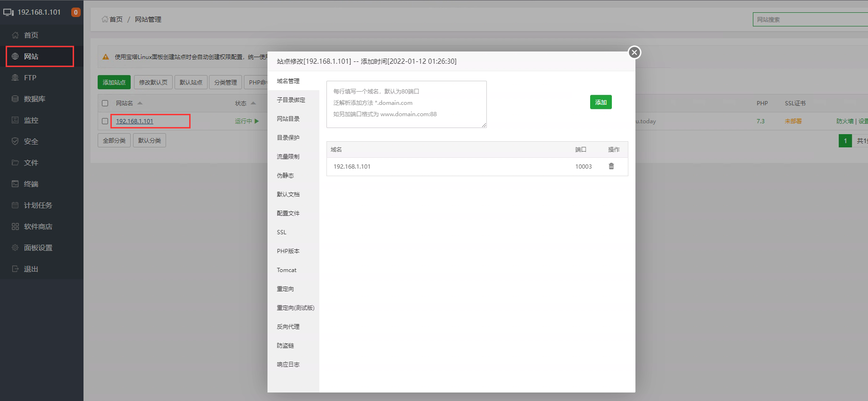Sort by status using the header arrow
868x401 pixels.
click(253, 103)
